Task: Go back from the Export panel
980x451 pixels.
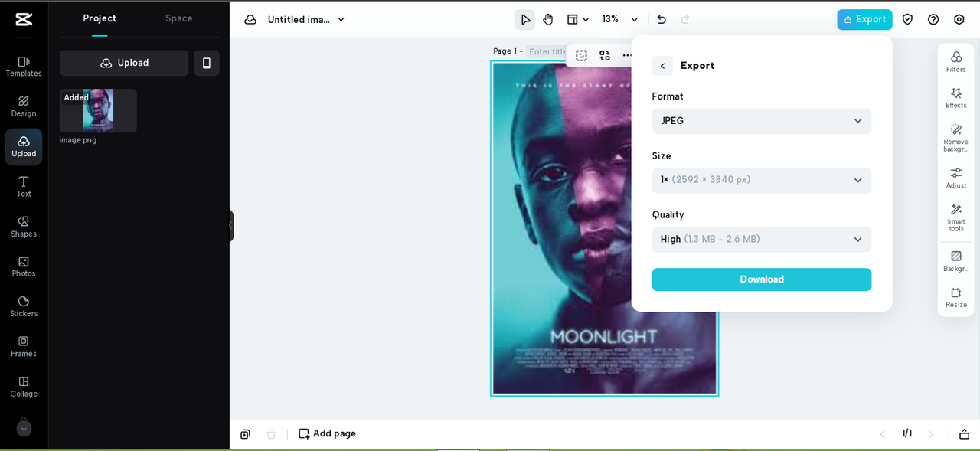Action: (662, 66)
